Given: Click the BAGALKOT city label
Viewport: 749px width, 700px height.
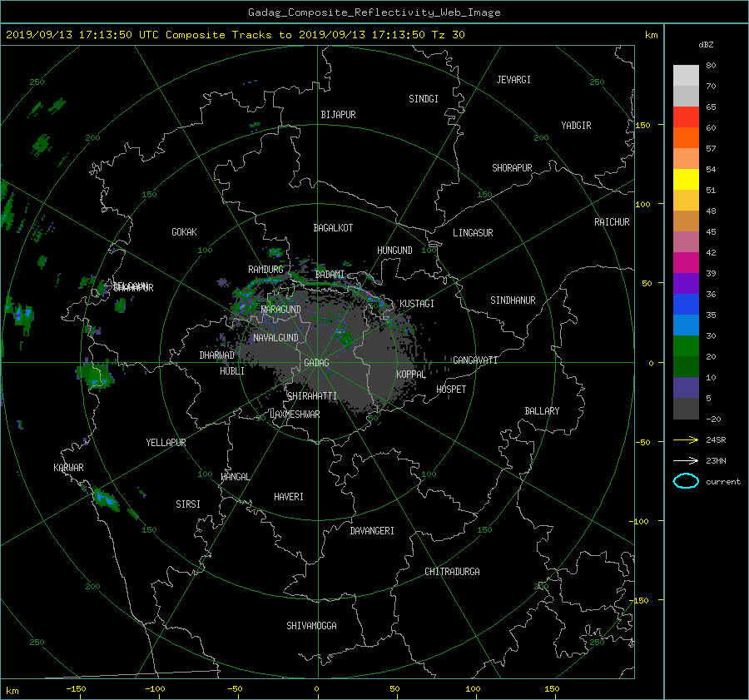Looking at the screenshot, I should pyautogui.click(x=333, y=228).
